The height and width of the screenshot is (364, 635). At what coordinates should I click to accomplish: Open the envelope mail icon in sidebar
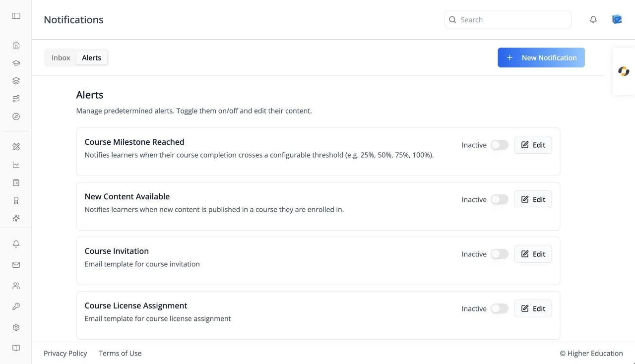click(16, 265)
